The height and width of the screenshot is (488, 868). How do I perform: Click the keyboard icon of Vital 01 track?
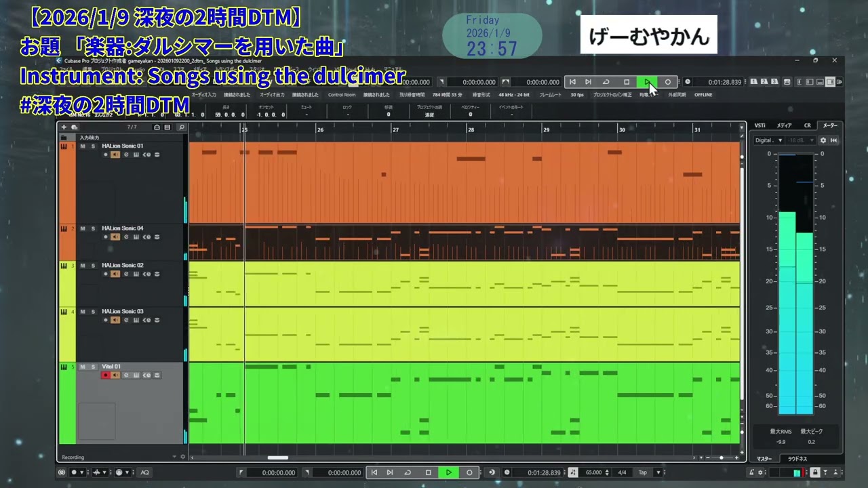pyautogui.click(x=64, y=367)
